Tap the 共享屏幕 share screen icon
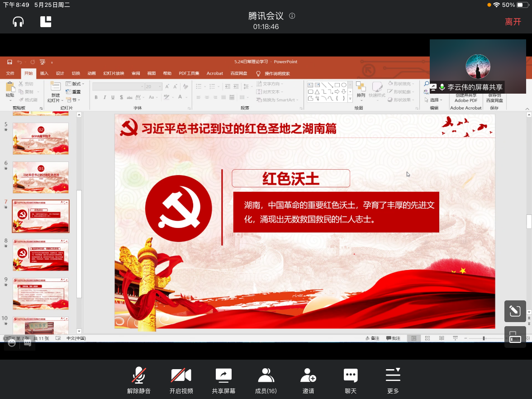Screen dimensions: 532x399 (223, 380)
